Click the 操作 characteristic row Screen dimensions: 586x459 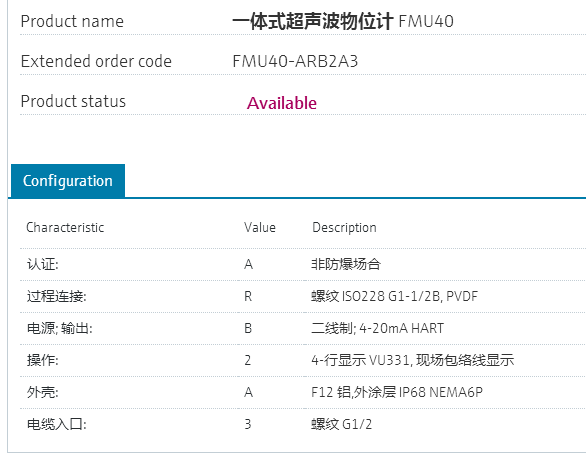(x=303, y=360)
